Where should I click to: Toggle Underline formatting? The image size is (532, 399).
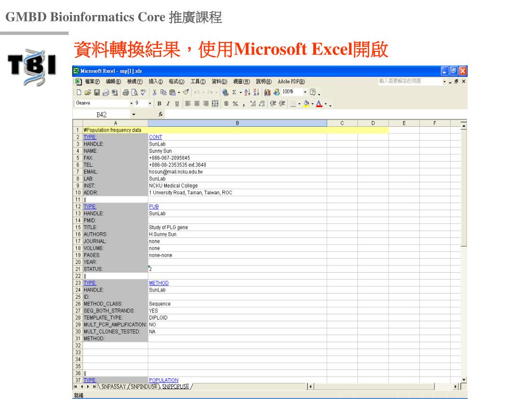click(177, 103)
